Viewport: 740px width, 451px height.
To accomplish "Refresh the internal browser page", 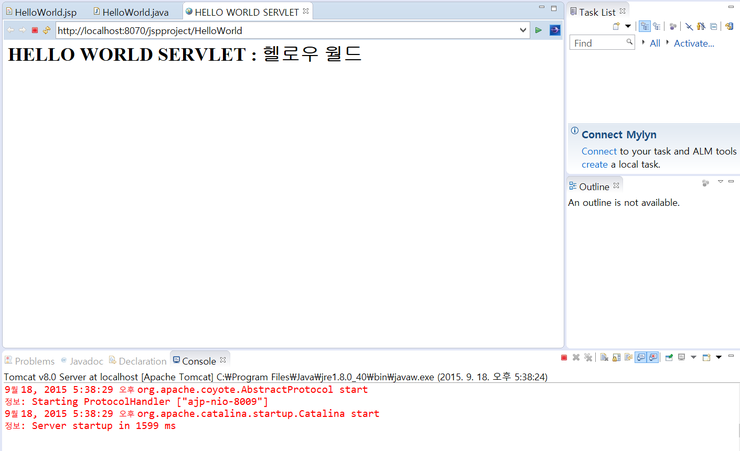I will pos(46,30).
